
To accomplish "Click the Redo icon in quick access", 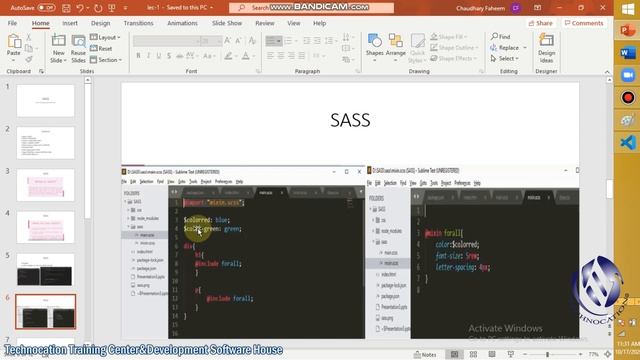I will click(98, 8).
